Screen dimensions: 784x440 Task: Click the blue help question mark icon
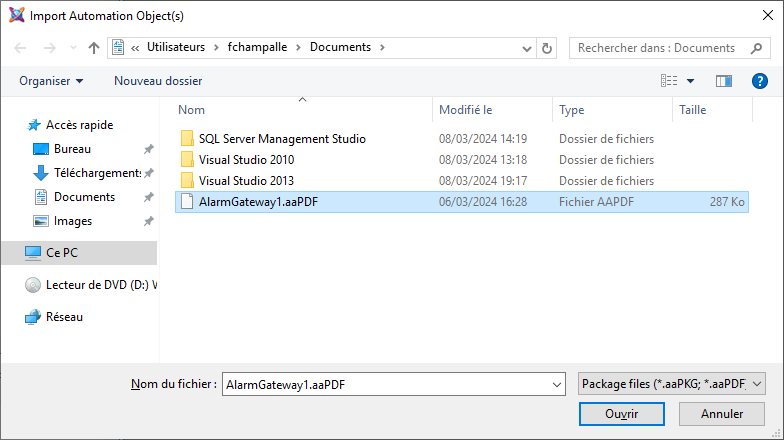(759, 80)
